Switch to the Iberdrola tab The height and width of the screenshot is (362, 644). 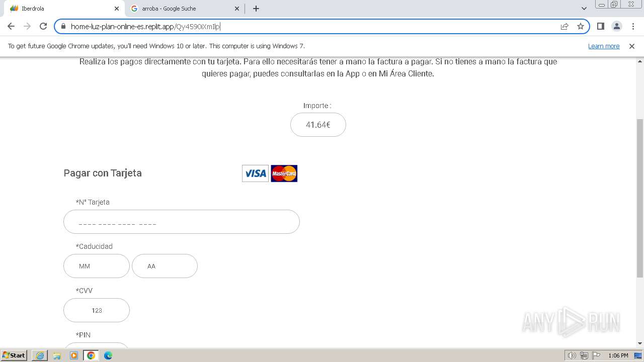(64, 9)
